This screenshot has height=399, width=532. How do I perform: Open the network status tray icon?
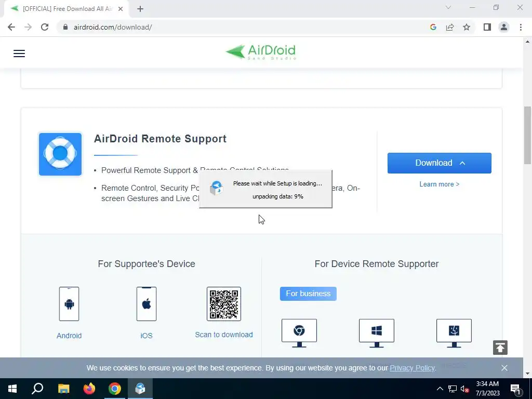[453, 389]
